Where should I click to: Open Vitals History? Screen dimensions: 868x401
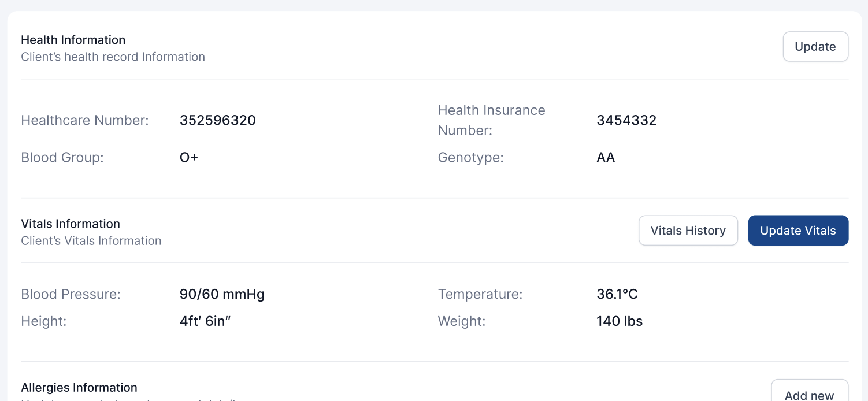coord(688,231)
